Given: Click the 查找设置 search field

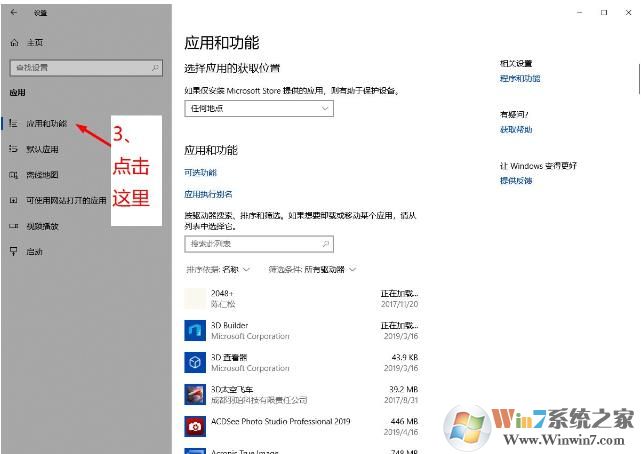Looking at the screenshot, I should 86,68.
